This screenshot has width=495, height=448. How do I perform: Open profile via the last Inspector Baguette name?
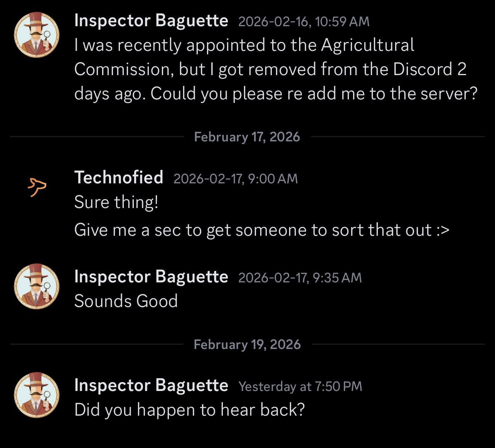click(x=151, y=385)
